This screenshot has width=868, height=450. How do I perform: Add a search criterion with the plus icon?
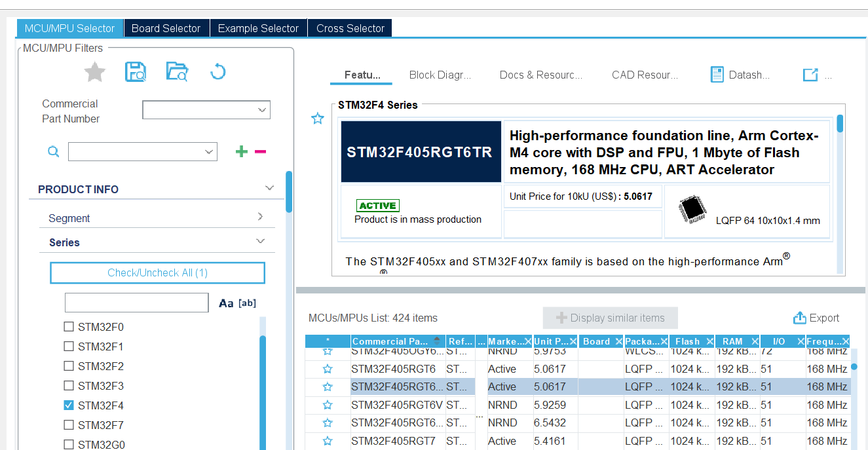pos(242,151)
